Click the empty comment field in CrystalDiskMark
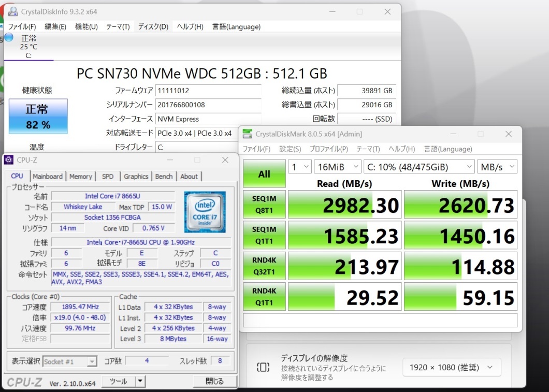The image size is (549, 392). [380, 320]
